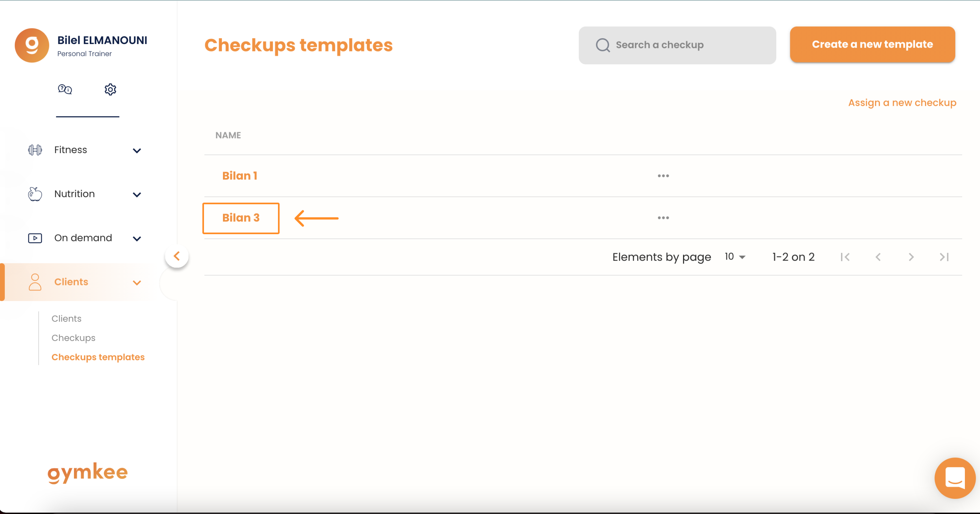This screenshot has height=514, width=980.
Task: Click the Search a checkup field
Action: tap(677, 45)
